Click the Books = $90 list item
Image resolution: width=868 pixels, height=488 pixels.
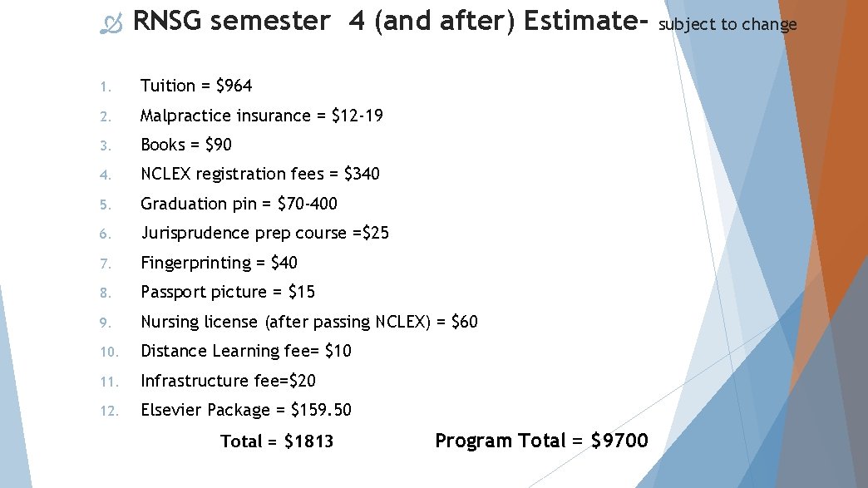(186, 145)
